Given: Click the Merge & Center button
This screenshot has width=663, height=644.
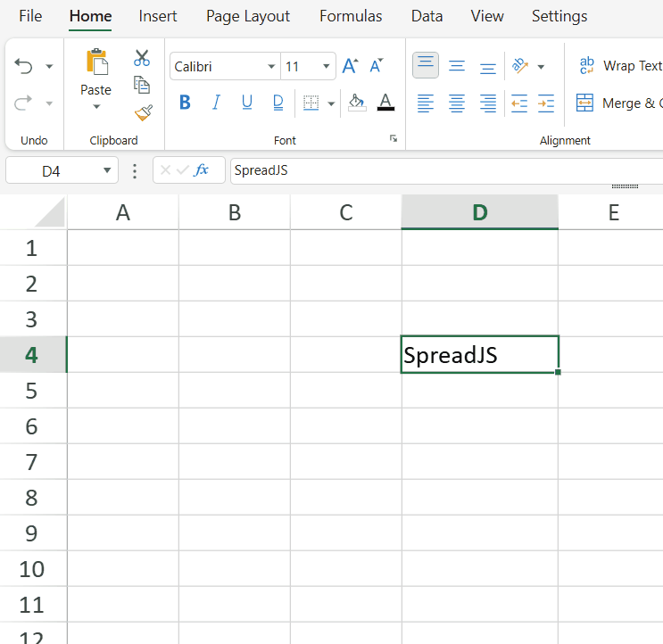Looking at the screenshot, I should (619, 103).
